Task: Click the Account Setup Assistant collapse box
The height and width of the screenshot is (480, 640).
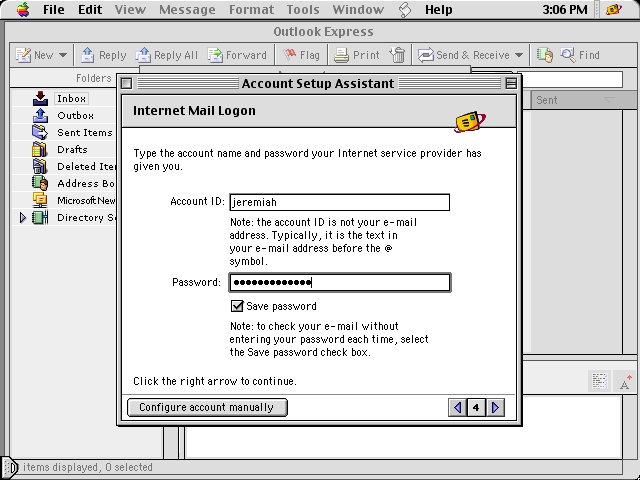Action: point(511,83)
